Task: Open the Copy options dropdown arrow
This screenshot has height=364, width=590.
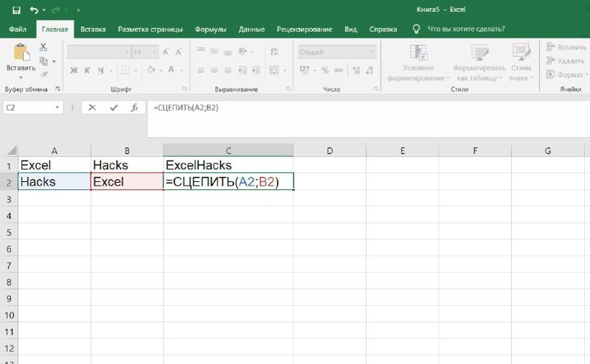Action: point(54,61)
